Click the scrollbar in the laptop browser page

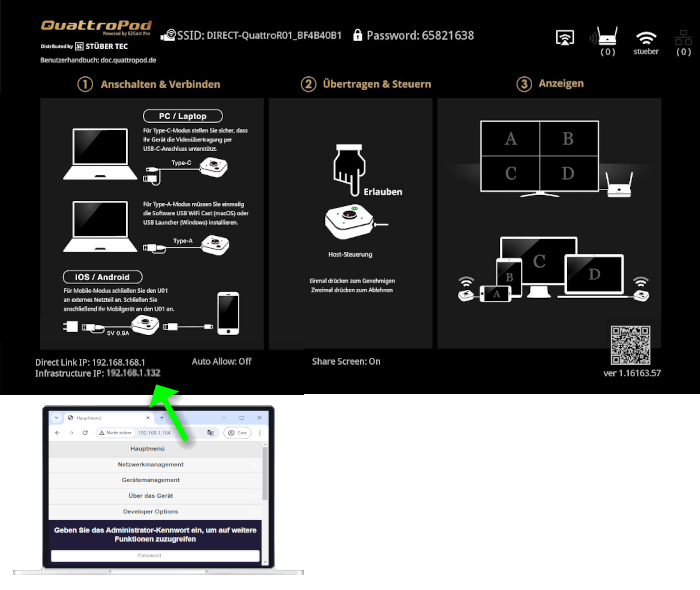tap(265, 473)
